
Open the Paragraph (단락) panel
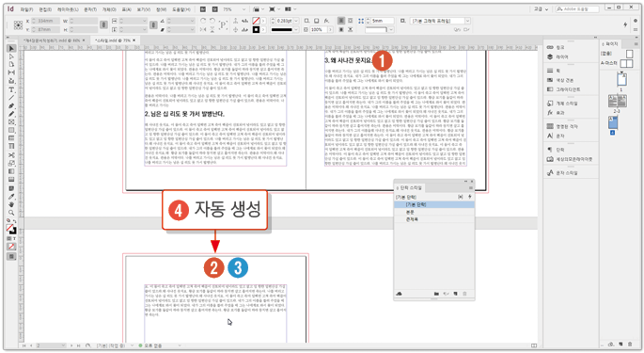click(556, 150)
